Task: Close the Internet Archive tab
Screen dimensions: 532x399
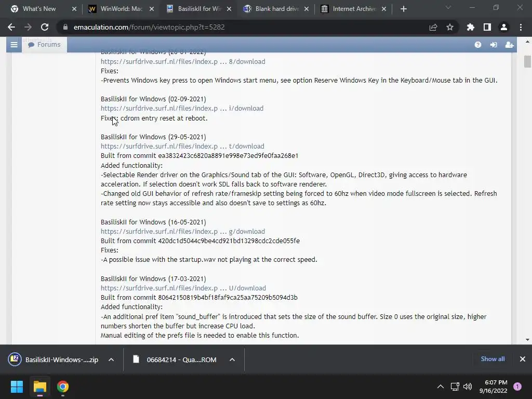Action: (x=384, y=9)
